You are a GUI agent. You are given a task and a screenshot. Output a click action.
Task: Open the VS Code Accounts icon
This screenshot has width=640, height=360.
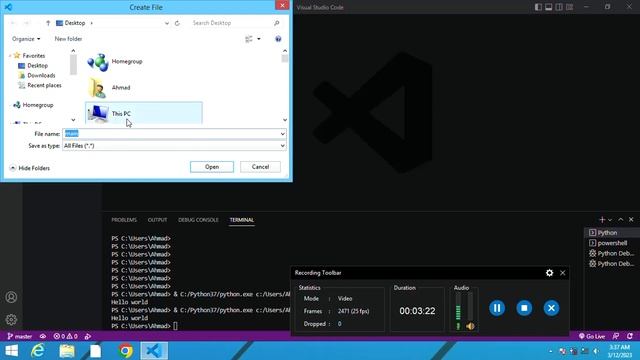[x=11, y=297]
